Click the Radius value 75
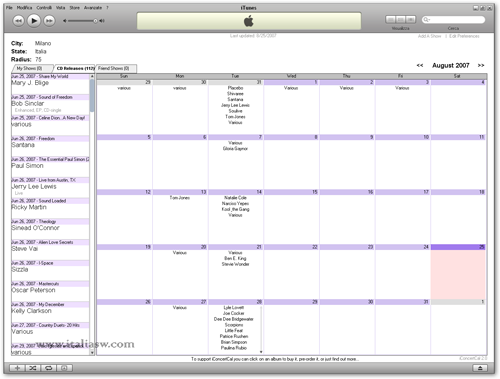Screen dimensions: 500x379 pyautogui.click(x=38, y=59)
